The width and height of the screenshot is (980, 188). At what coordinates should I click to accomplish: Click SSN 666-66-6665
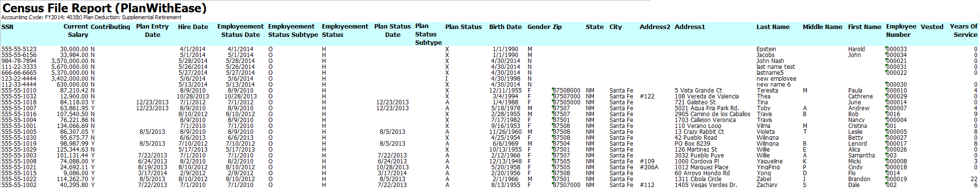[19, 73]
